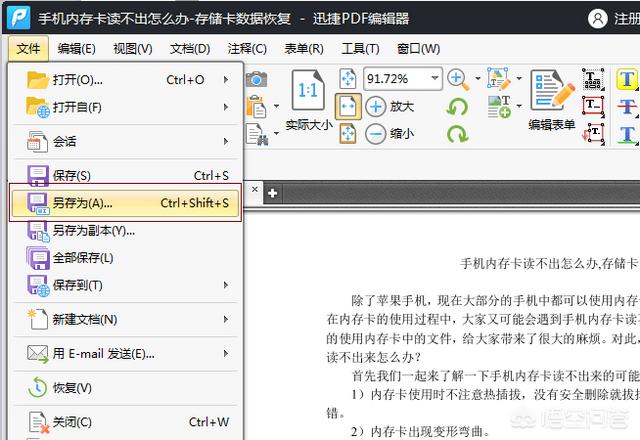Image resolution: width=640 pixels, height=440 pixels.
Task: Rotate view counterclockwise with green arrow
Action: [x=458, y=107]
